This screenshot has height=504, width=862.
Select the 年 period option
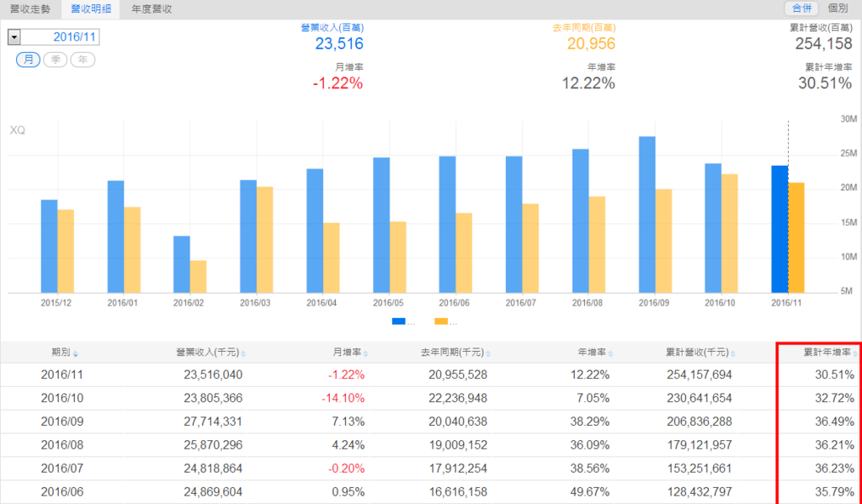point(83,60)
